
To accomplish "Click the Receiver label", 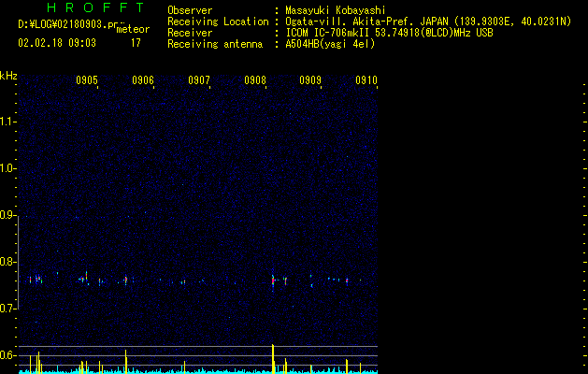I will click(x=190, y=33).
